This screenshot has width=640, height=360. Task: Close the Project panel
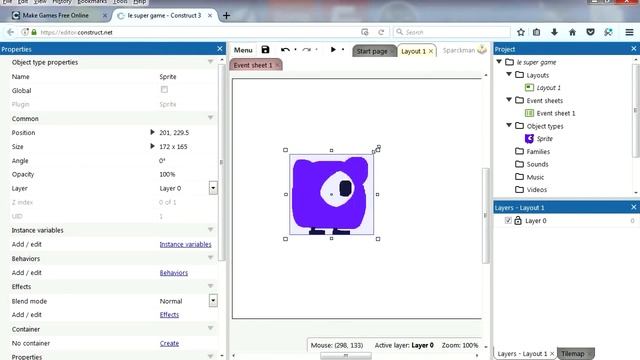[633, 49]
